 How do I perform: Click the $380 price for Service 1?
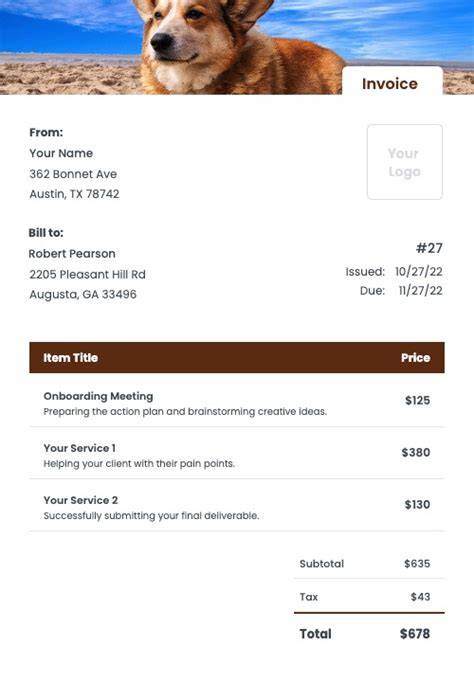[x=416, y=452]
